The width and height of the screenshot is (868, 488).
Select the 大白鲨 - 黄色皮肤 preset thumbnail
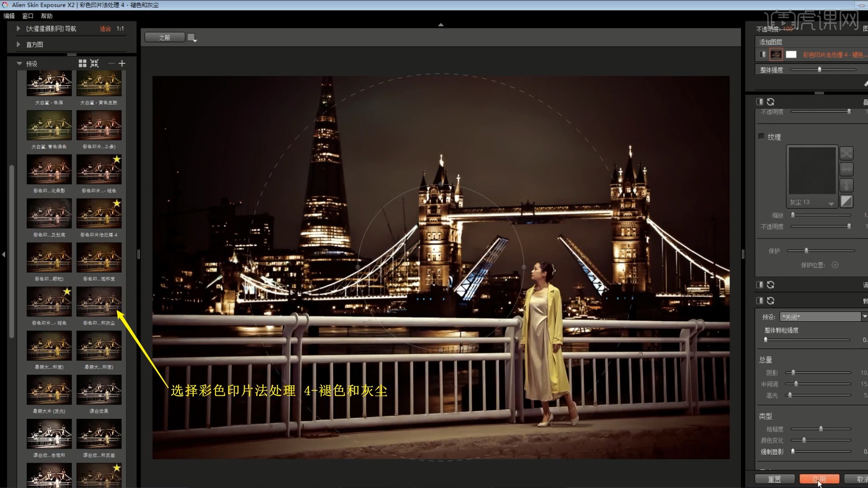99,84
